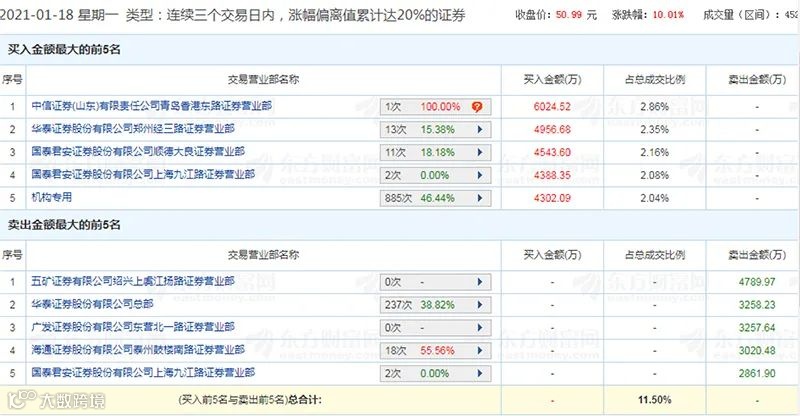Expand arrow in 广发证券东营北一路 row
Image resolution: width=800 pixels, height=416 pixels.
[x=480, y=328]
